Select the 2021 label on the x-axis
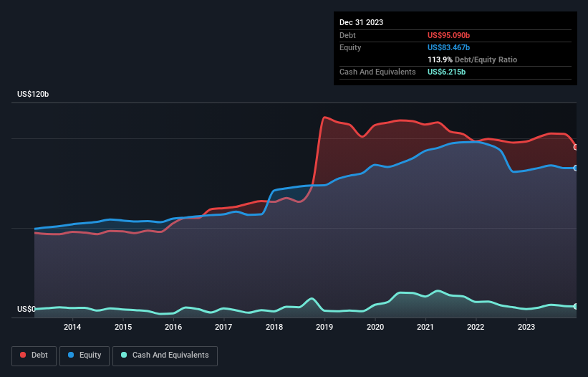588x377 pixels. pyautogui.click(x=425, y=327)
